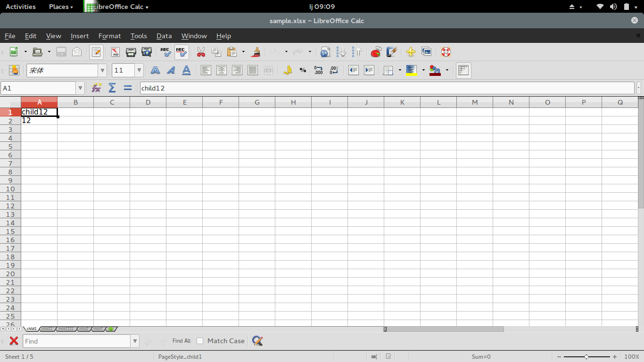The width and height of the screenshot is (644, 362).
Task: Open the font size dropdown
Action: click(139, 70)
